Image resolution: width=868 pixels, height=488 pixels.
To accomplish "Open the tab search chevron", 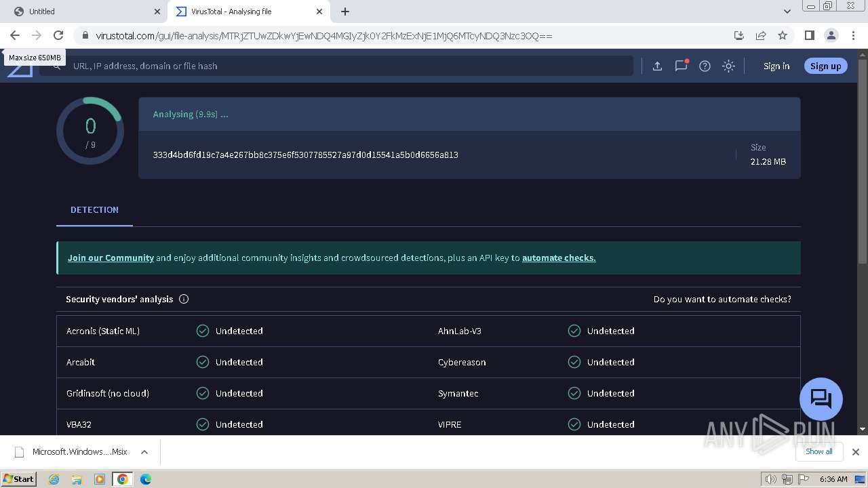I will click(x=787, y=12).
